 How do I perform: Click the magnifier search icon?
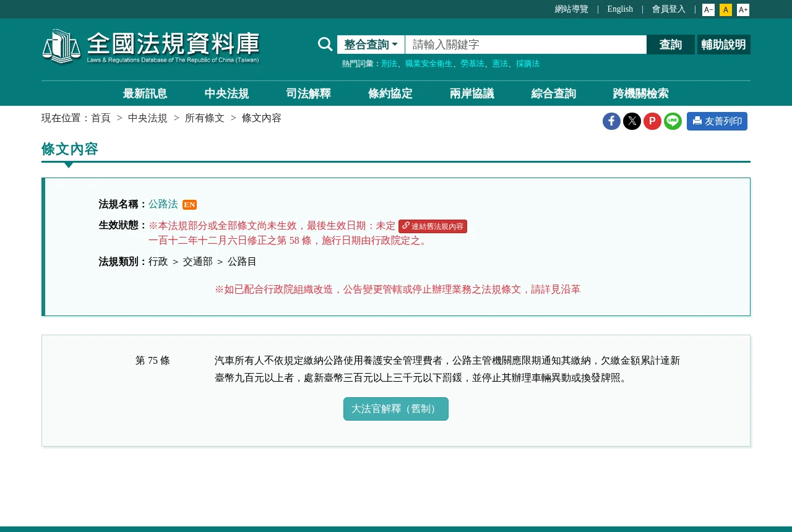(x=325, y=44)
